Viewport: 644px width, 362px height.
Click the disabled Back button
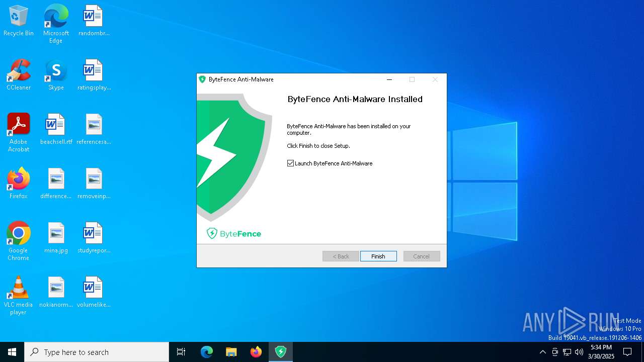tap(341, 256)
